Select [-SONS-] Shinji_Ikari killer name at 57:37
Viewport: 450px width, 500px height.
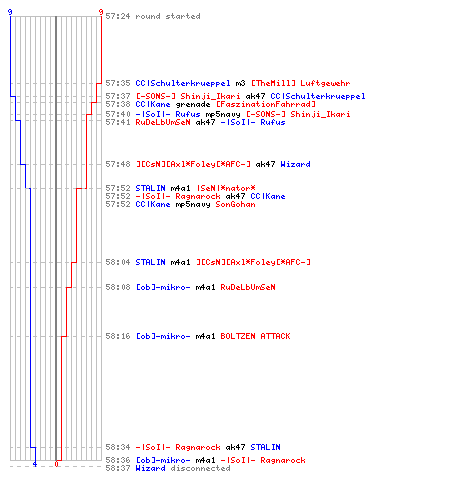188,96
